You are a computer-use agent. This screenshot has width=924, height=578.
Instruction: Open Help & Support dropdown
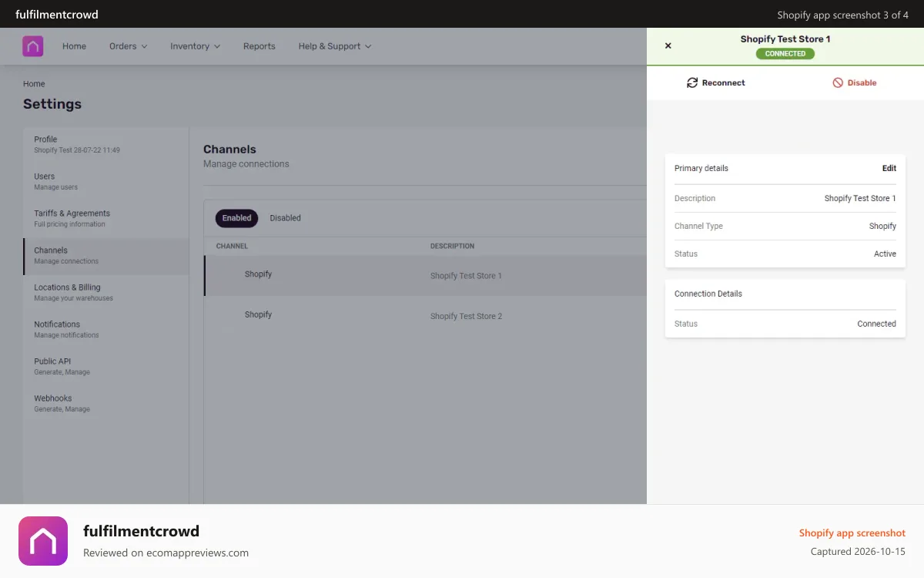335,46
